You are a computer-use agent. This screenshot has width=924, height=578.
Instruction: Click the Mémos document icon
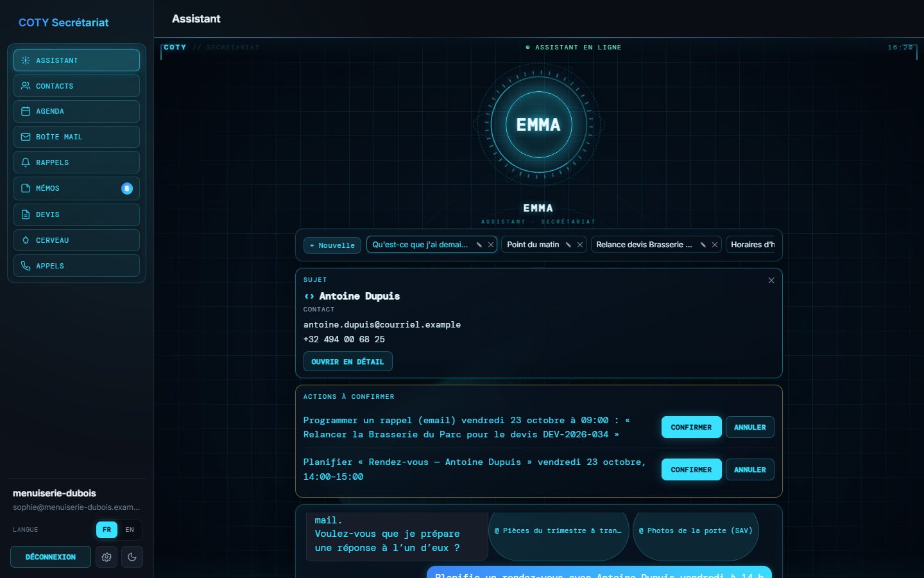coord(26,188)
